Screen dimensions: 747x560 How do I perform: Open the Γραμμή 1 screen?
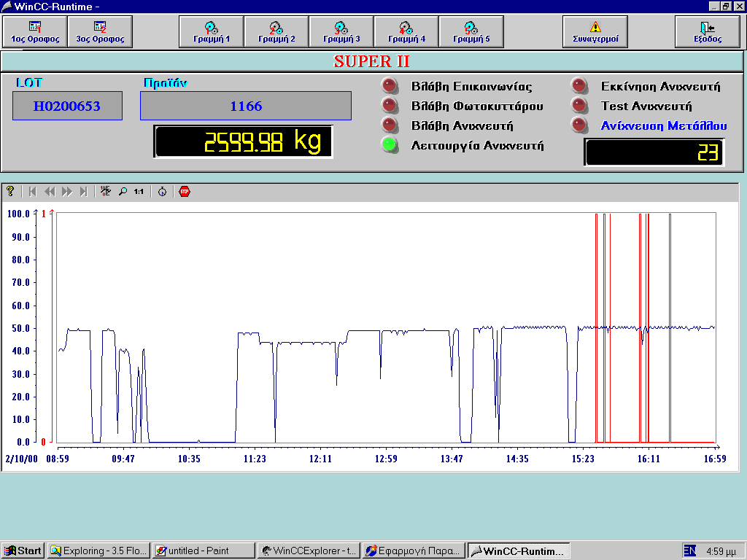tap(212, 32)
